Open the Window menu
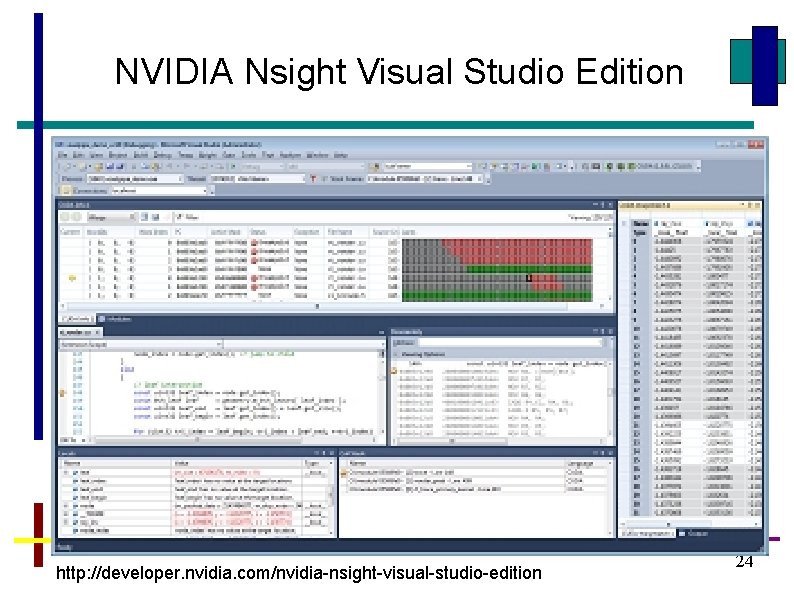 pos(317,155)
